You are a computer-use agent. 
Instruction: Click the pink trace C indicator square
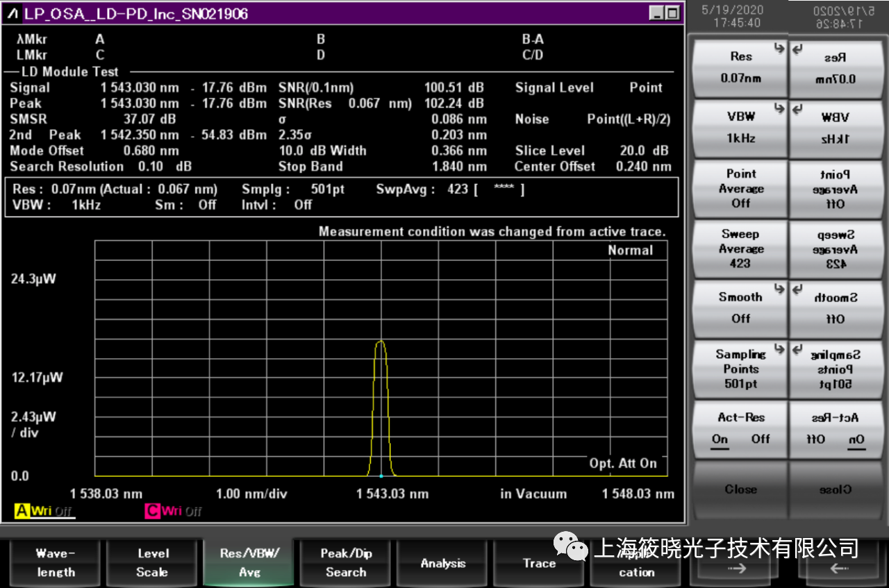point(152,512)
